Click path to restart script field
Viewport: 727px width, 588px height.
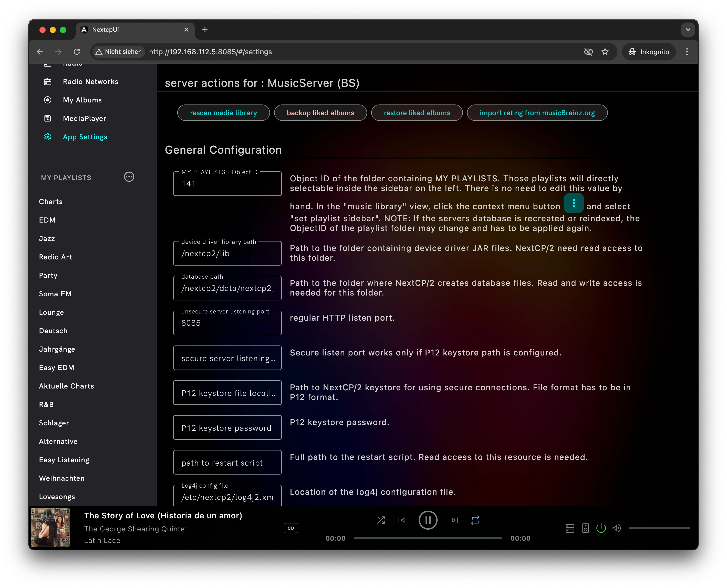(x=227, y=463)
